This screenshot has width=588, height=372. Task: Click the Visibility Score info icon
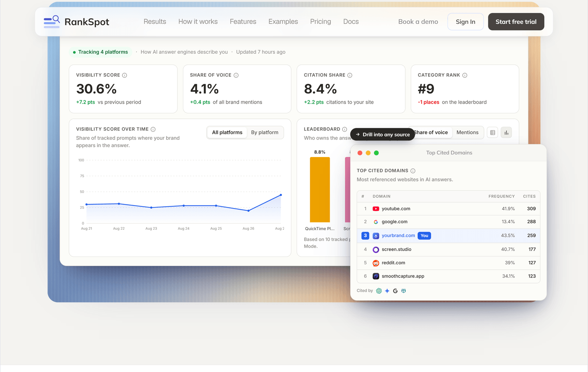click(125, 75)
